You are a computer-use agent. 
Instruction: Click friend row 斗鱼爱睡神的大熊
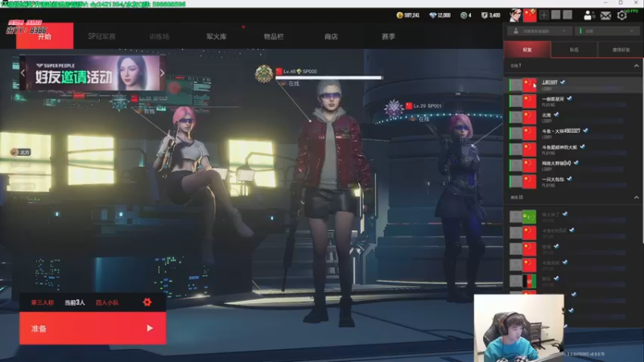click(573, 150)
